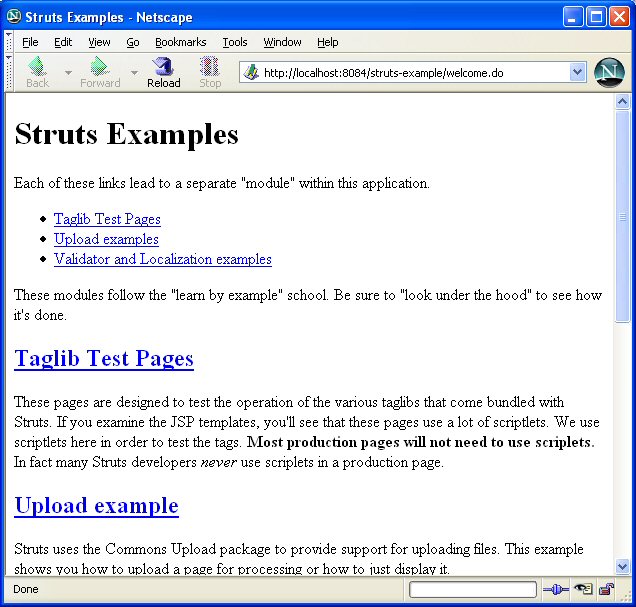Open the View menu
The image size is (636, 607).
(99, 42)
